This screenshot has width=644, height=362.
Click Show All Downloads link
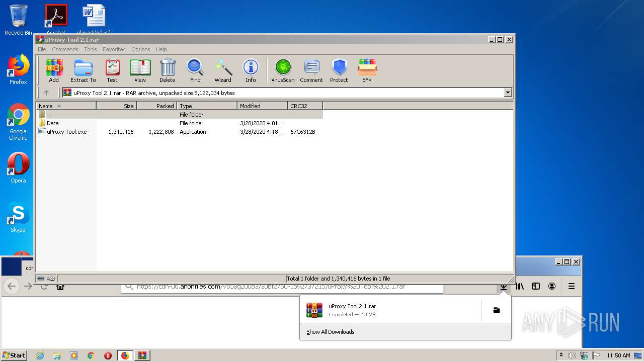[331, 332]
